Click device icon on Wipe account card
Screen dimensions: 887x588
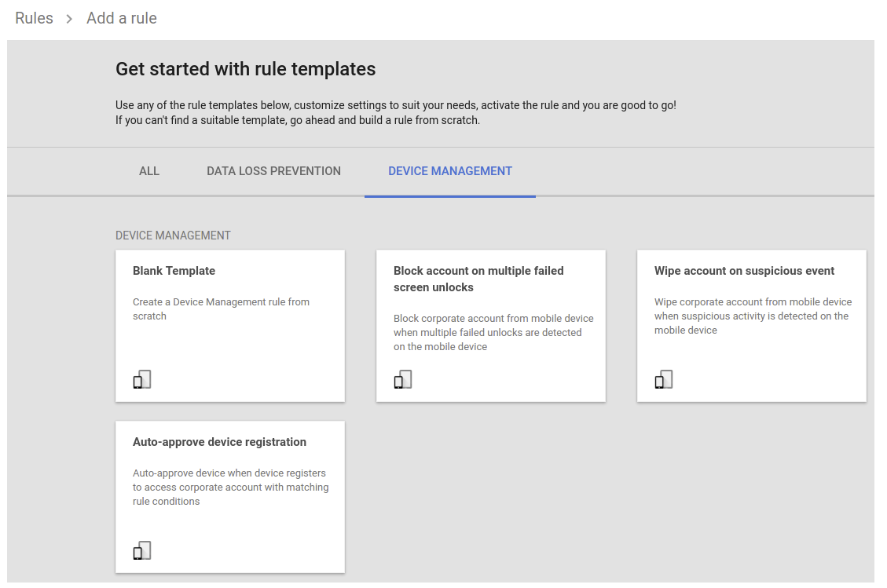[x=664, y=380]
